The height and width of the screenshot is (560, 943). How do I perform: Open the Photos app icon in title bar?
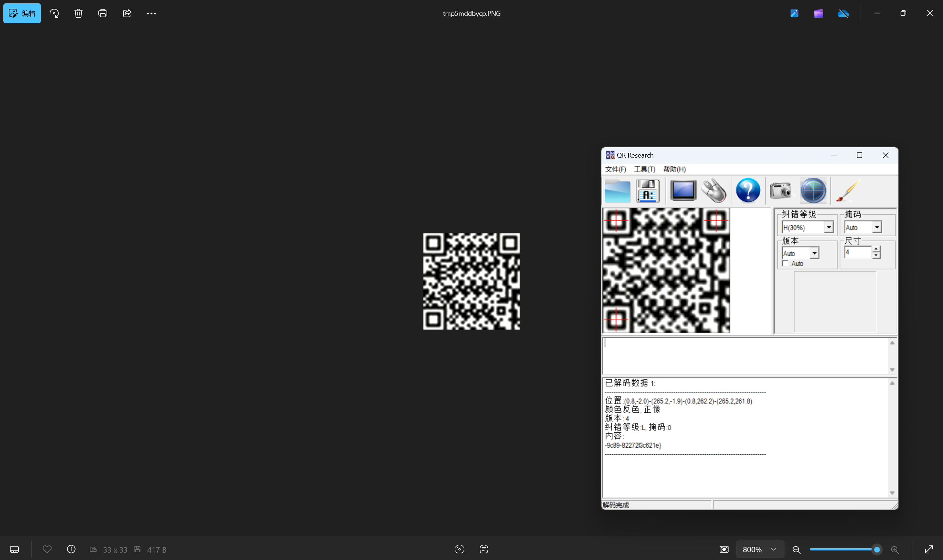[794, 13]
